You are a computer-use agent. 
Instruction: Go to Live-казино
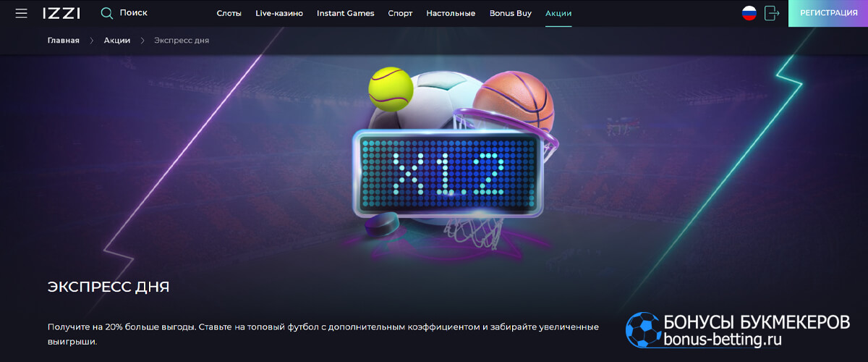pos(279,13)
